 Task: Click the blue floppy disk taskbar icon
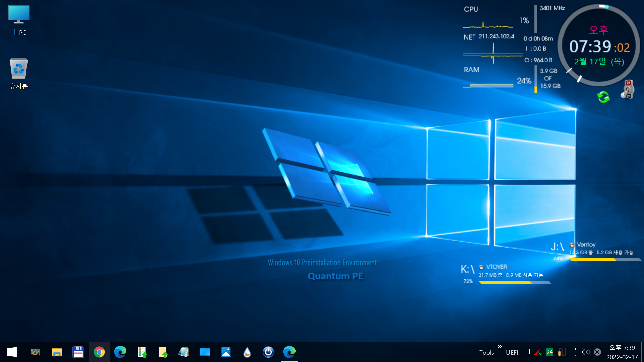pos(78,352)
